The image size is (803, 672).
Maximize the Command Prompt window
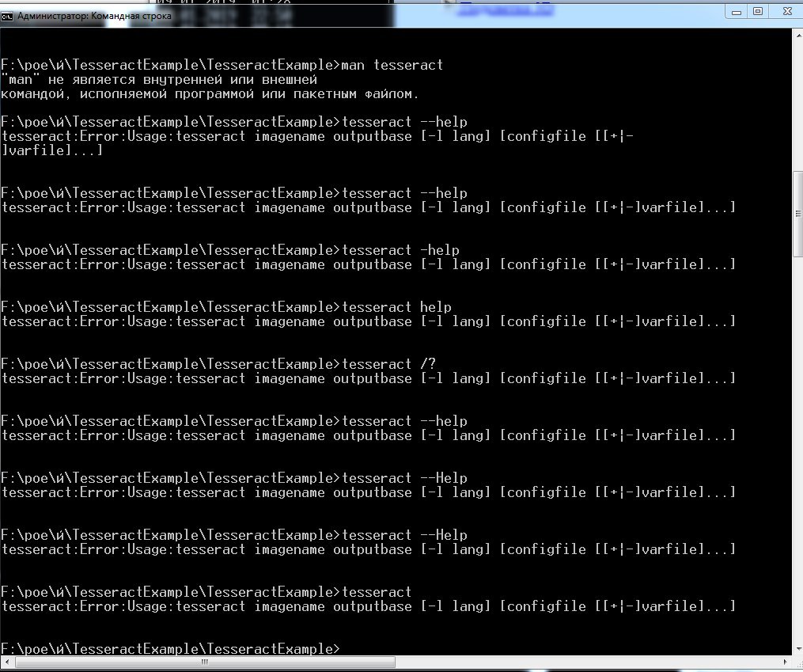[758, 12]
